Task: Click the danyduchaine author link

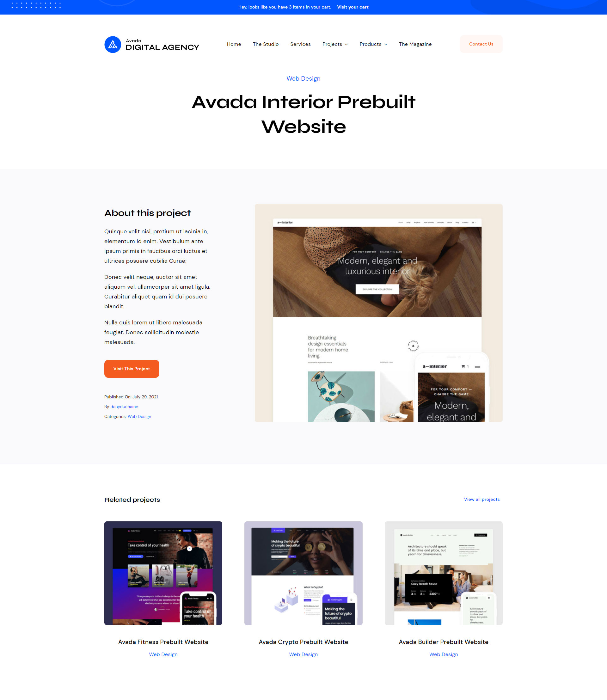Action: point(124,407)
